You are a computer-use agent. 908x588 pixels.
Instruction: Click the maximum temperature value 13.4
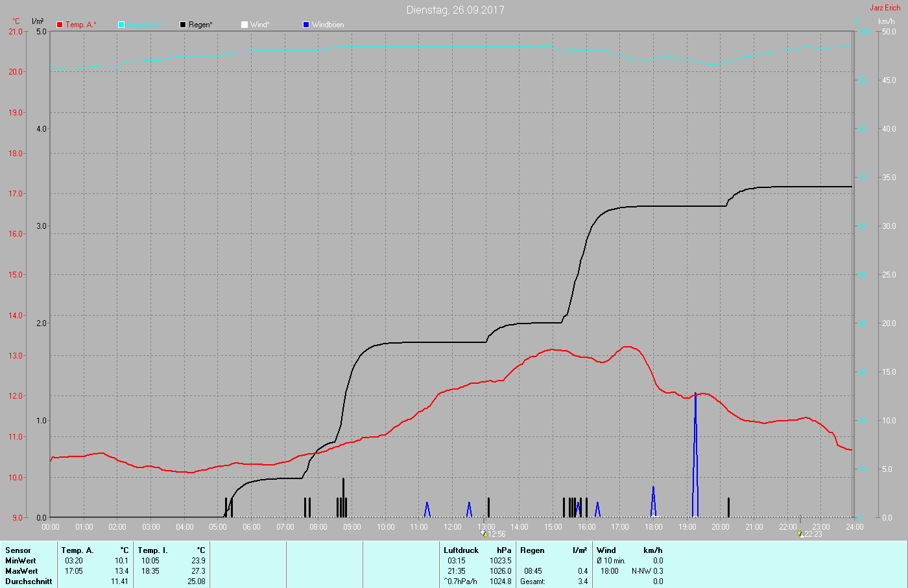pos(121,571)
